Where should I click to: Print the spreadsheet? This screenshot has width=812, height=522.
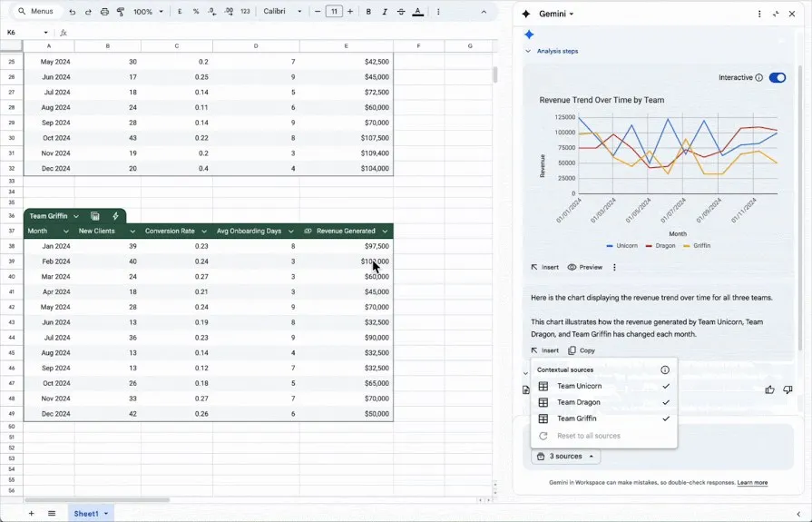click(x=104, y=12)
